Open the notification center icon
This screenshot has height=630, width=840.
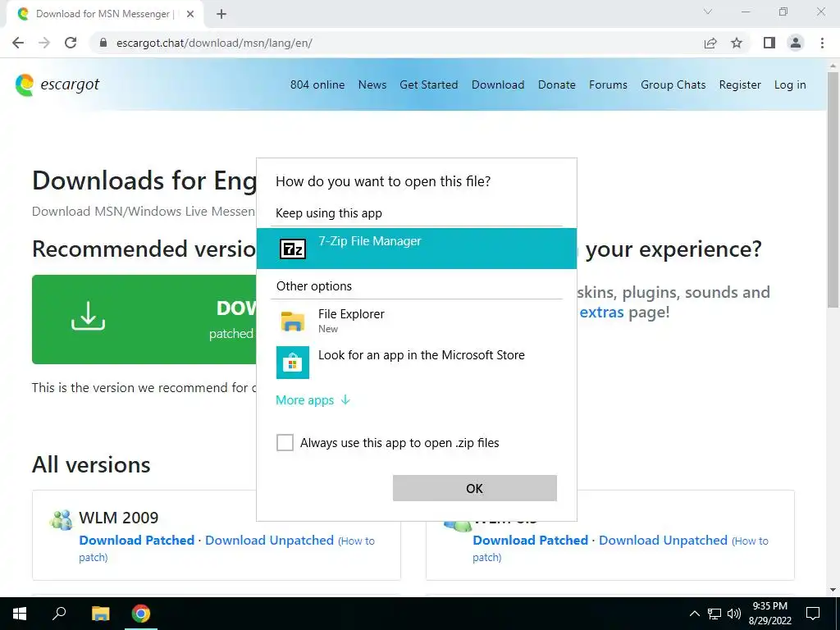(813, 614)
